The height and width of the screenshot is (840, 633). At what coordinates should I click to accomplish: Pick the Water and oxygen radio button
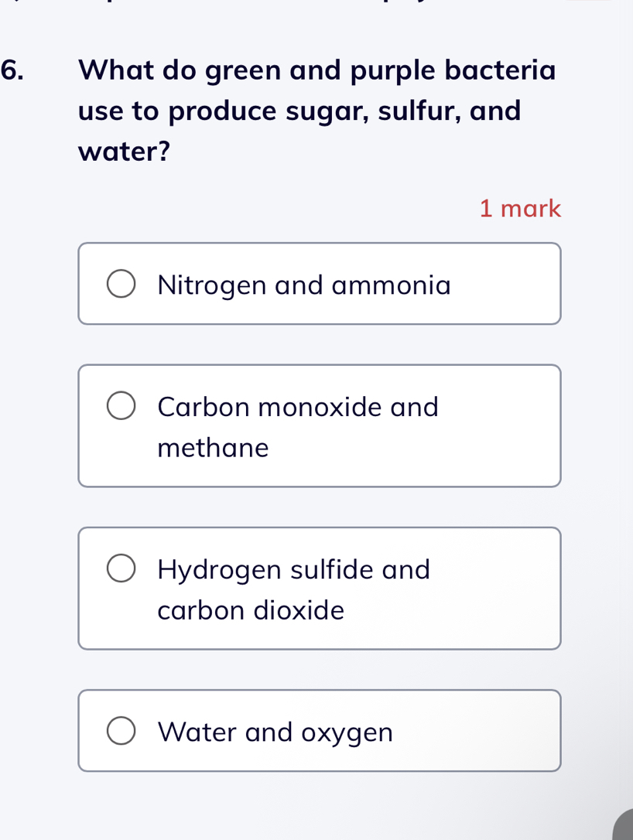(x=121, y=731)
